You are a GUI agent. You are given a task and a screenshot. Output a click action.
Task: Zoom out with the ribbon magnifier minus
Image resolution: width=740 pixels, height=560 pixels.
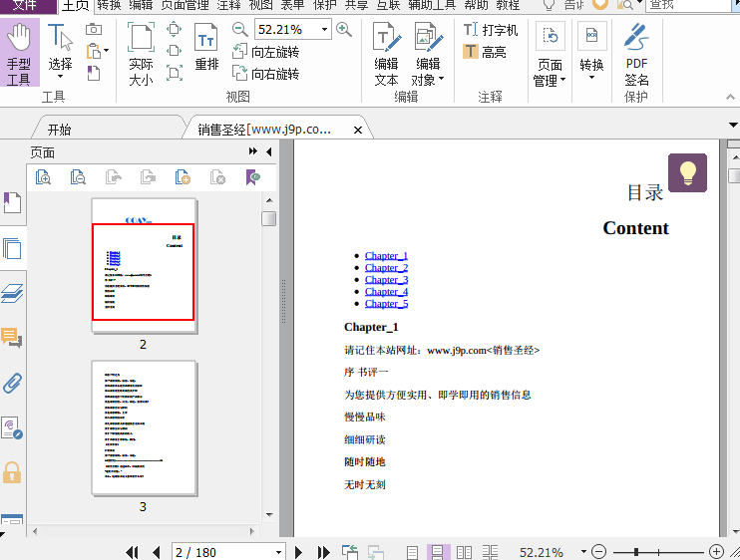pyautogui.click(x=239, y=30)
